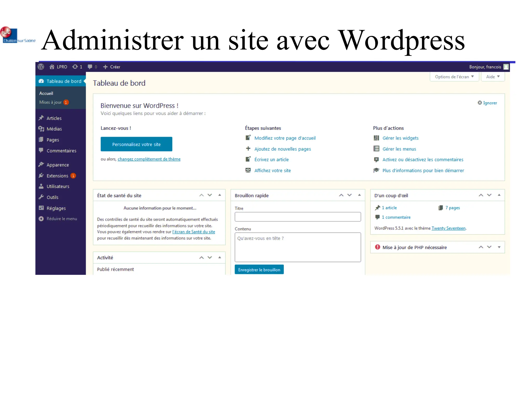Visit site via LPRO home icon
Viewport: 532px width, 399px height.
pyautogui.click(x=58, y=67)
